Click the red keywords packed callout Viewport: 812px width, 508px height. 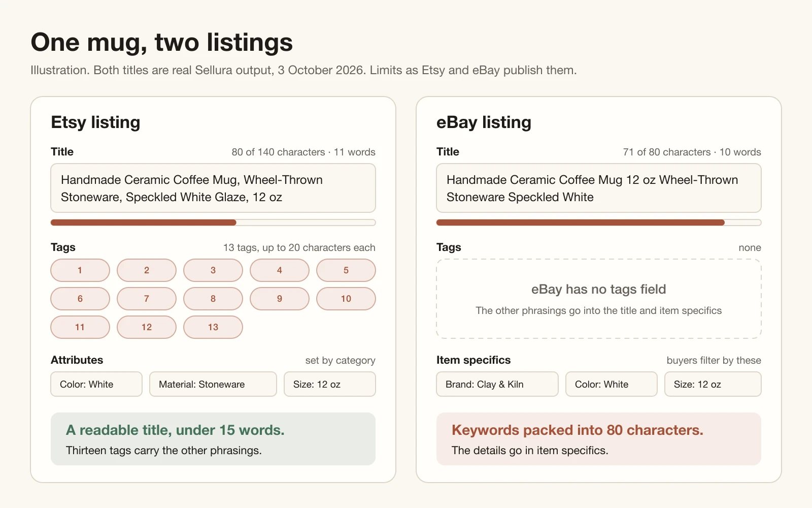tap(599, 439)
